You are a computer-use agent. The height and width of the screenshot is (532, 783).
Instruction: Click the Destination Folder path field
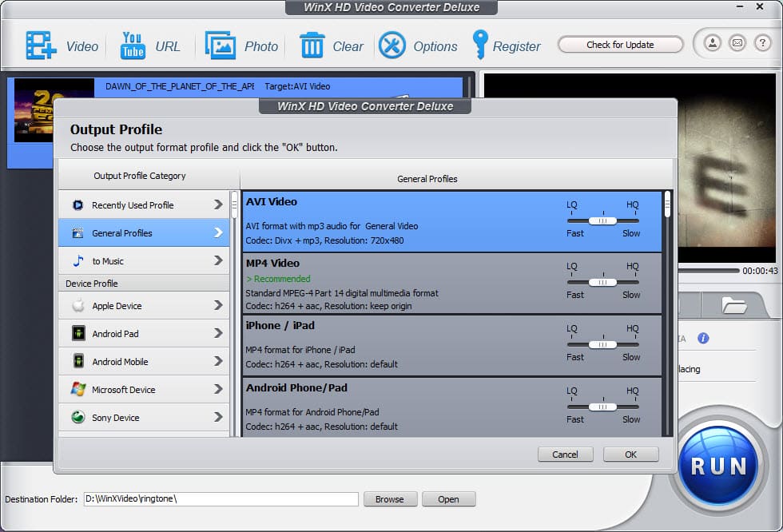coord(221,499)
